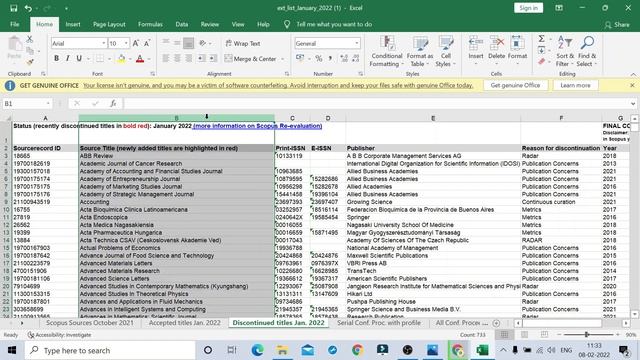Click the AutoSum sigma icon
This screenshot has height=360, width=640.
point(542,39)
